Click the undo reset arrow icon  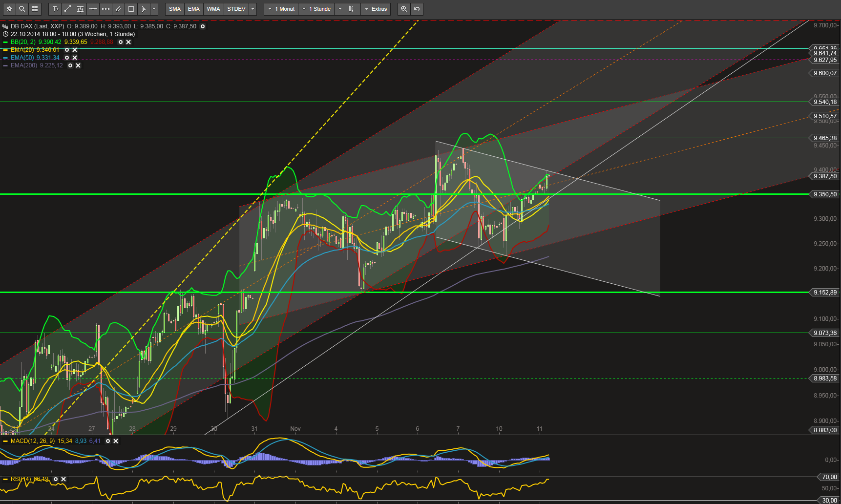click(x=417, y=9)
